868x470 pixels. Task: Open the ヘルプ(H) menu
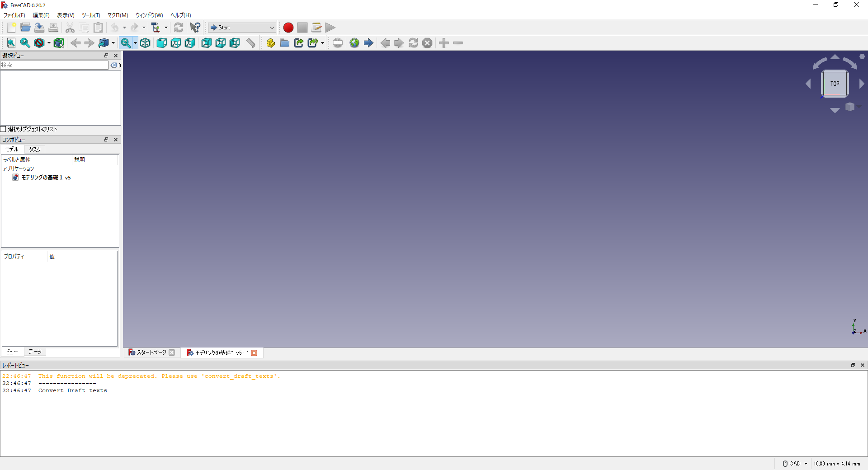coord(181,15)
